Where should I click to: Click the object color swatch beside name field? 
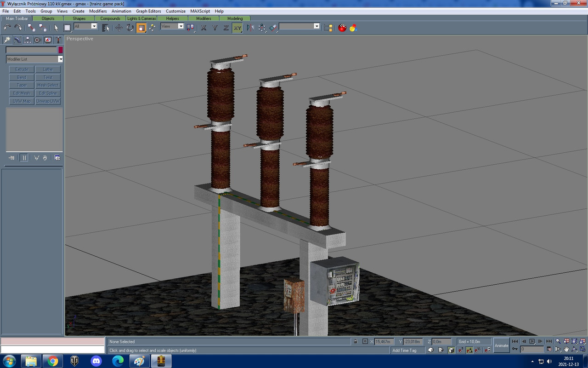point(60,50)
